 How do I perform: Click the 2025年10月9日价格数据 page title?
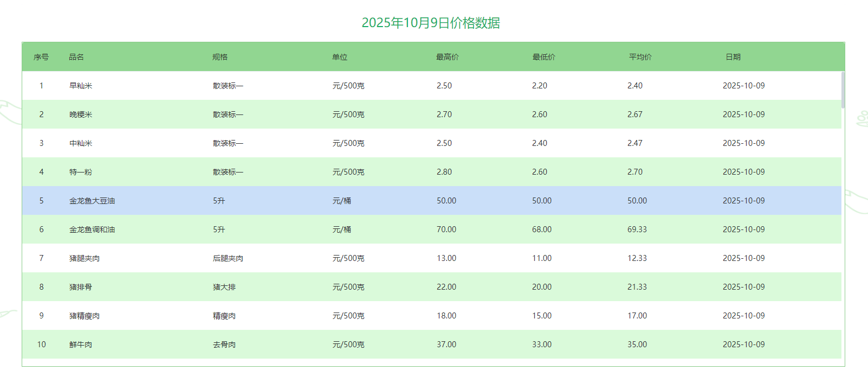click(x=431, y=23)
